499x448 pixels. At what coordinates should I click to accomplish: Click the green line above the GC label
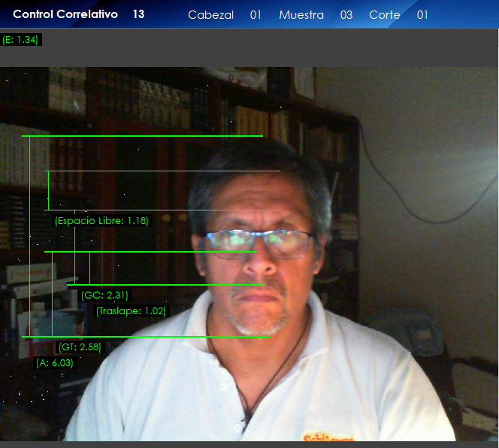pos(165,285)
